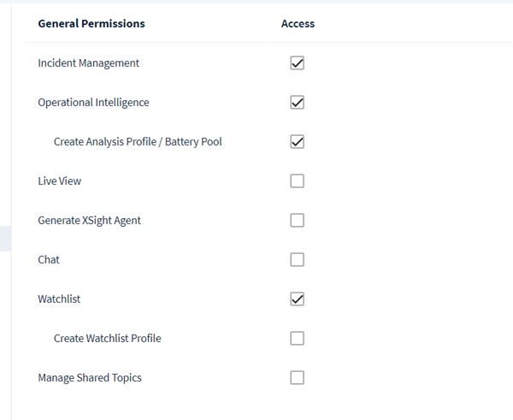This screenshot has width=513, height=420.
Task: Click the General Permissions column header
Action: pos(91,24)
